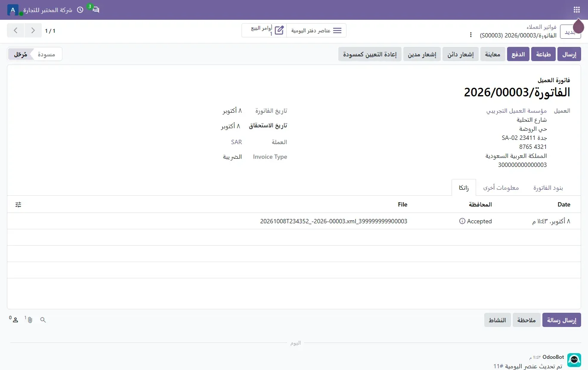Click إعادة التعيين كمسودة reset button
This screenshot has width=588, height=370.
pos(370,54)
